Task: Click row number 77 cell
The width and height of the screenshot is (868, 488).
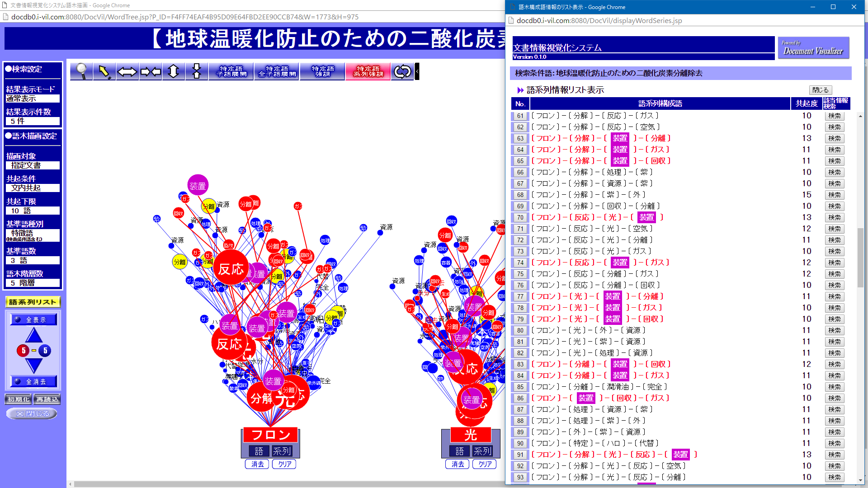Action: (520, 296)
